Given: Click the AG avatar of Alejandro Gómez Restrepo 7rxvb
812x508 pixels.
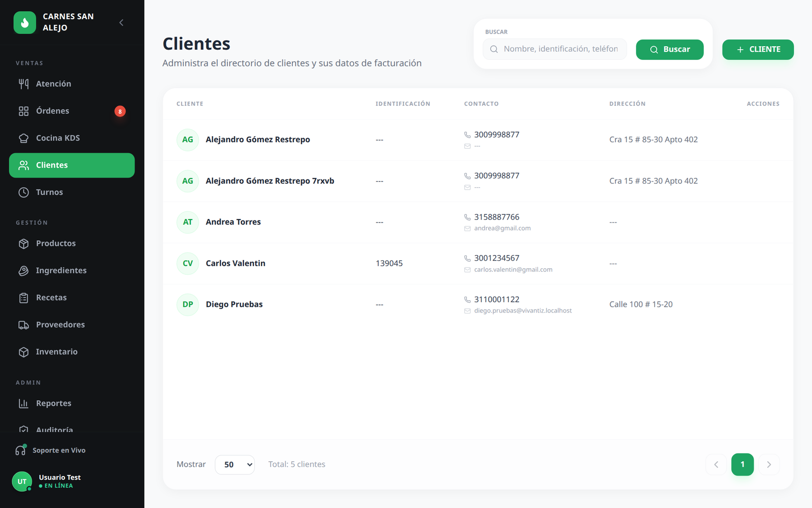Looking at the screenshot, I should tap(188, 181).
